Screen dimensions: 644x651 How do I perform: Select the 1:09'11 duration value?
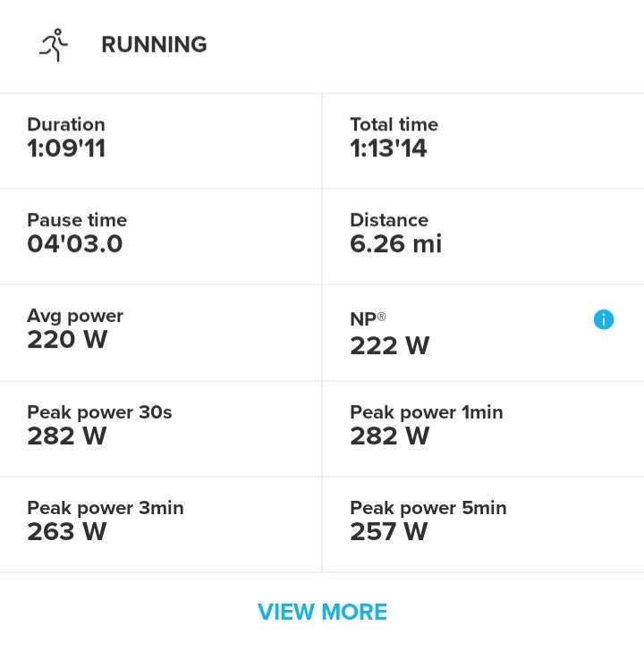(x=66, y=148)
